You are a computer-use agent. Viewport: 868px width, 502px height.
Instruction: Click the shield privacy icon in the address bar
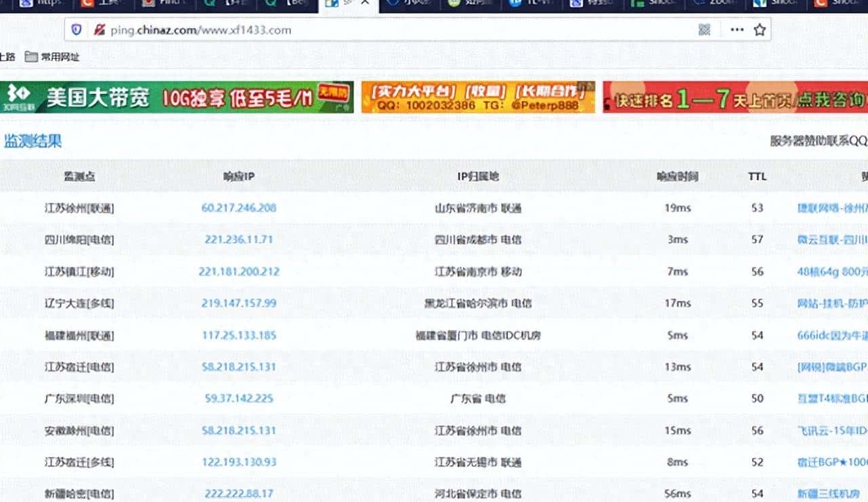pos(77,30)
